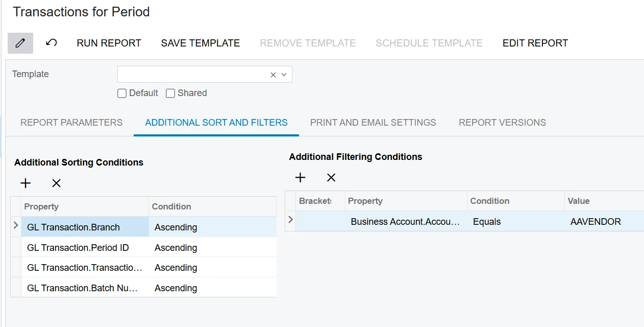The height and width of the screenshot is (327, 644).
Task: Open the Print and Email Settings tab
Action: point(373,123)
